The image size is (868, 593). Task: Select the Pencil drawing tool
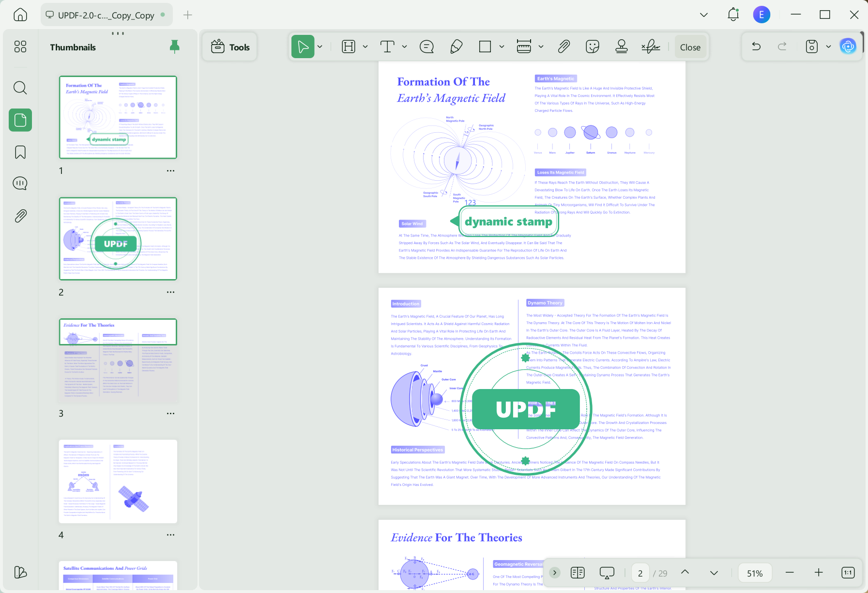point(456,47)
